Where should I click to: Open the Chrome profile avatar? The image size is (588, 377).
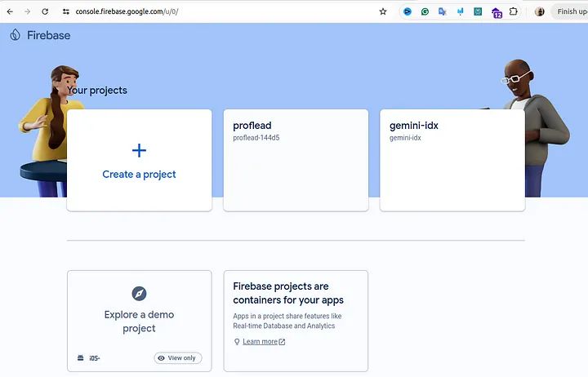click(540, 11)
